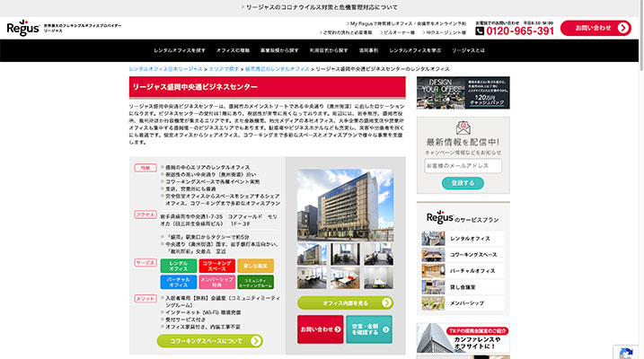Open バーチャルオフィス in the service plan list
The width and height of the screenshot is (644, 359).
tap(463, 271)
